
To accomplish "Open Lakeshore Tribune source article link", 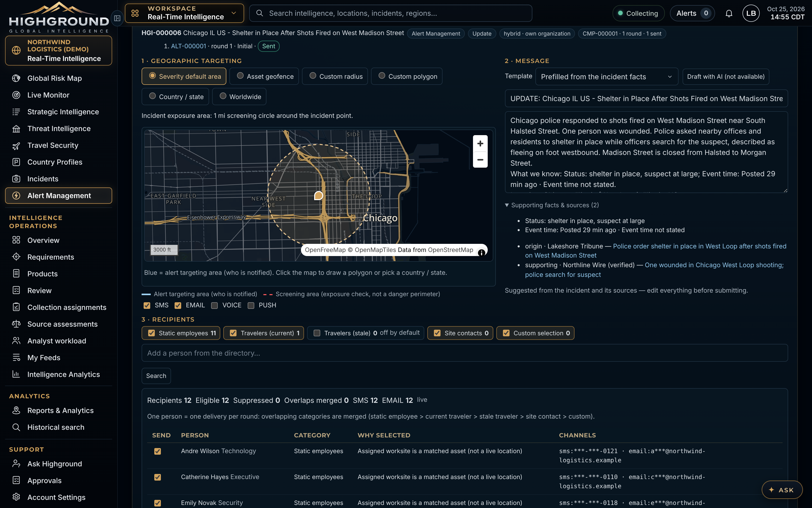I will coord(656,251).
